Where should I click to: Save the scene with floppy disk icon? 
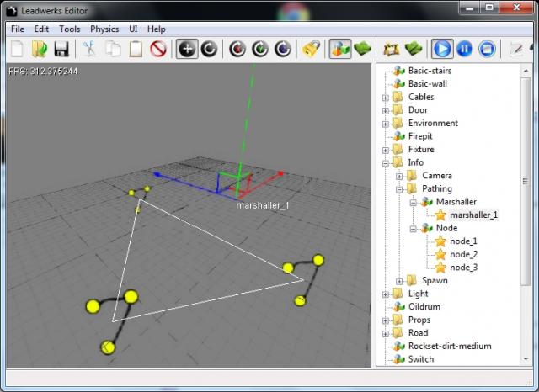point(61,49)
